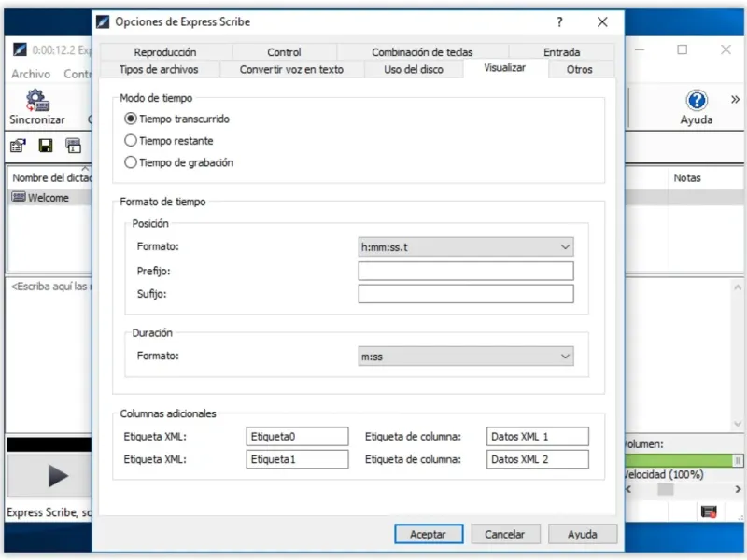Switch to Convertir voz en texto tab

(x=291, y=69)
